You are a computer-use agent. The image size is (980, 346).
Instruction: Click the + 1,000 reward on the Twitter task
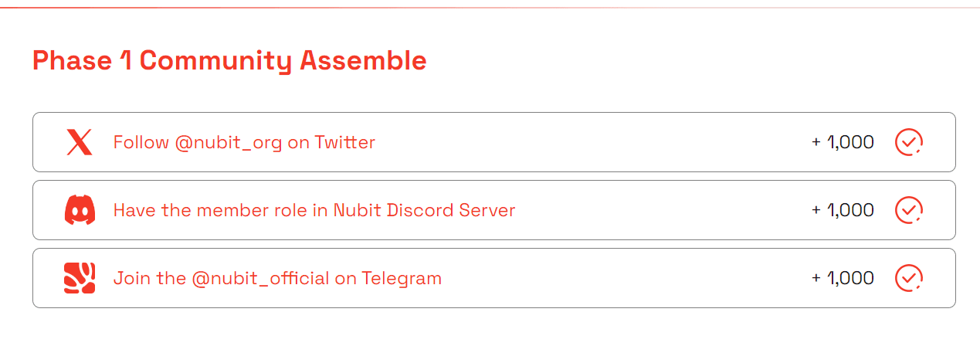[843, 142]
